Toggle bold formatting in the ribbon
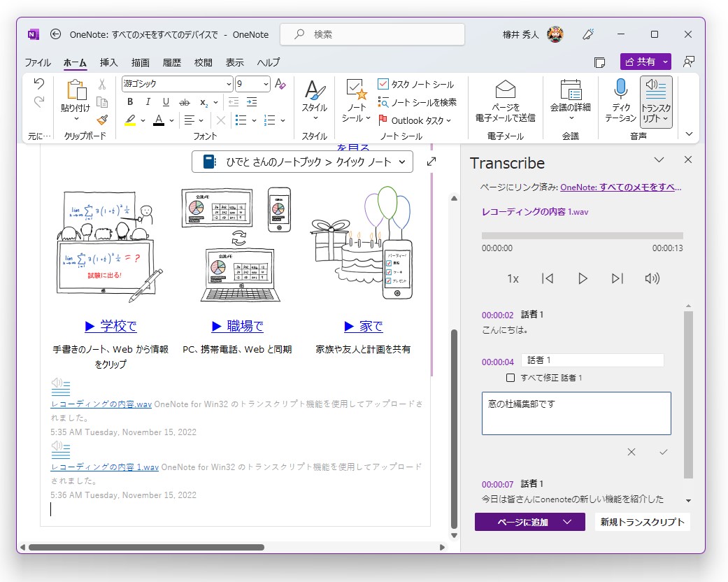728x582 pixels. (129, 101)
